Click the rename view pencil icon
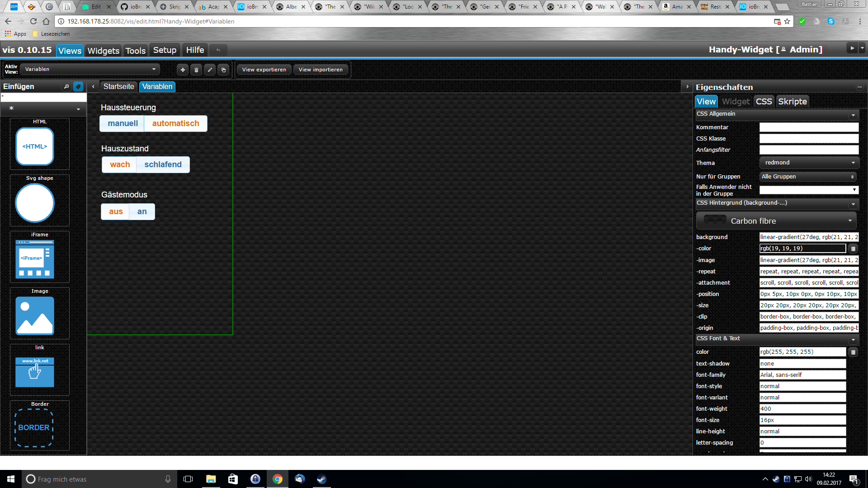The width and height of the screenshot is (868, 488). [x=210, y=70]
